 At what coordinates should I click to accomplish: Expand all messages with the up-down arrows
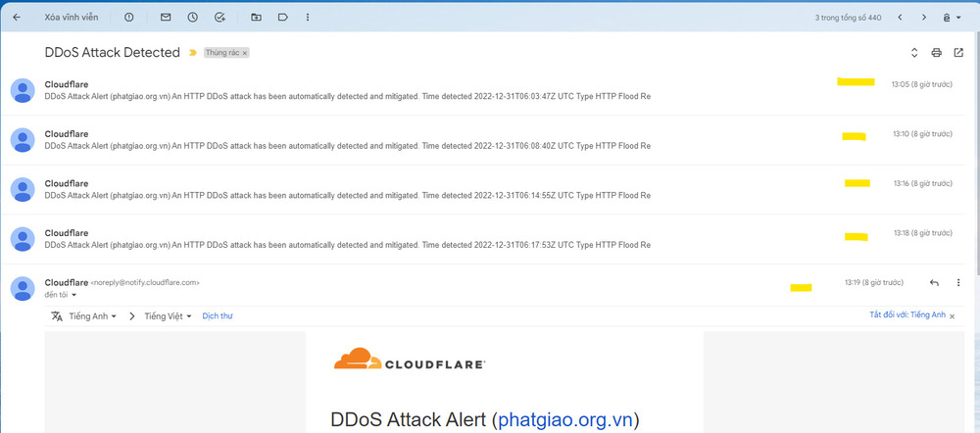(913, 53)
